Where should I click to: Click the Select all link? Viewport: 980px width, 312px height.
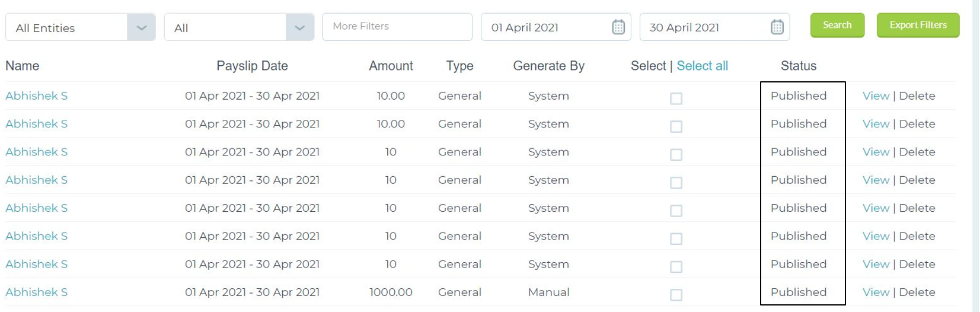click(x=702, y=66)
